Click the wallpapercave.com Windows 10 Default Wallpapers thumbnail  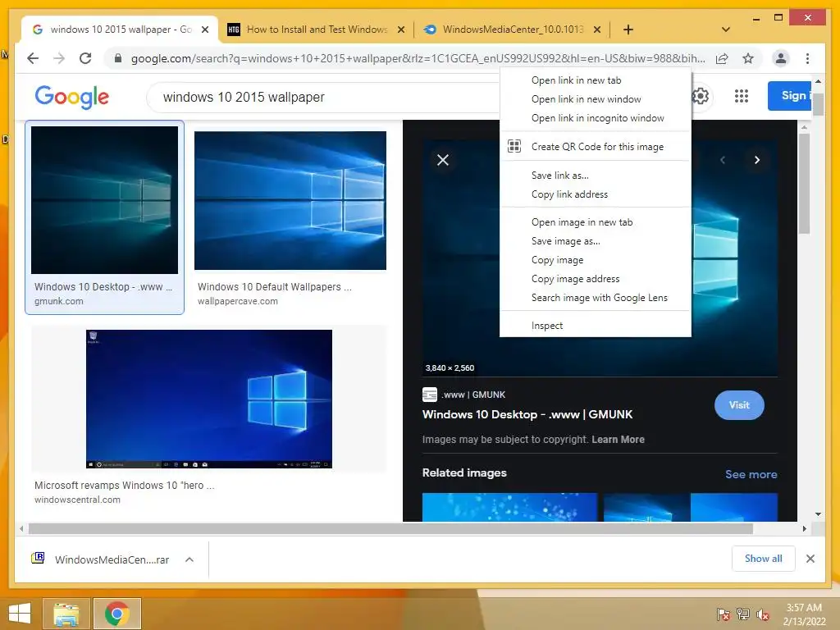[x=290, y=200]
